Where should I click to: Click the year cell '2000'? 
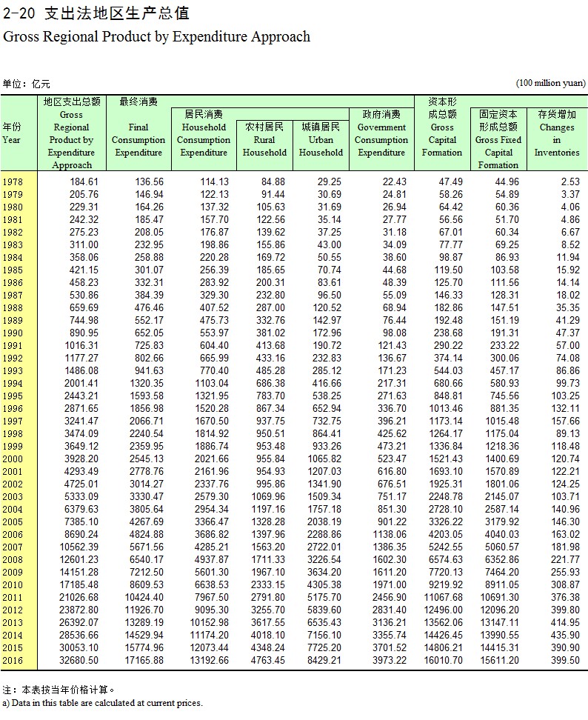(x=13, y=459)
